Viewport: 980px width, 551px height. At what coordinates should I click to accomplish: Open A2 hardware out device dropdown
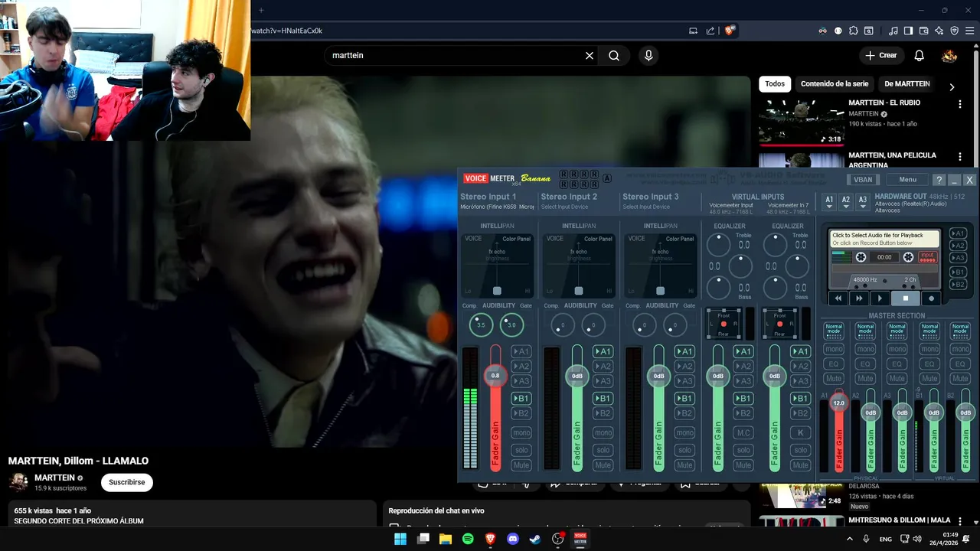coord(845,201)
